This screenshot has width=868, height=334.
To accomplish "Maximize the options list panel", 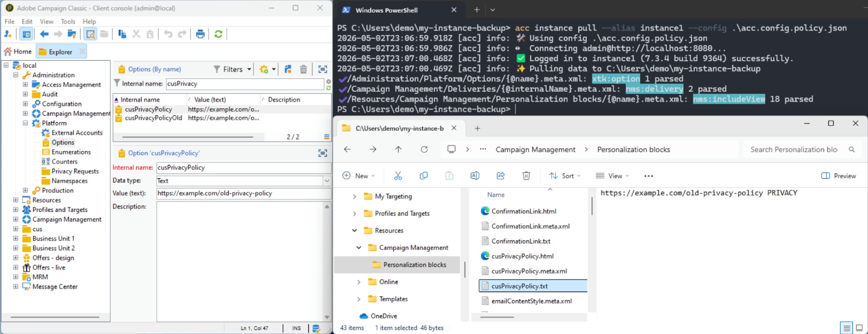I will (323, 69).
